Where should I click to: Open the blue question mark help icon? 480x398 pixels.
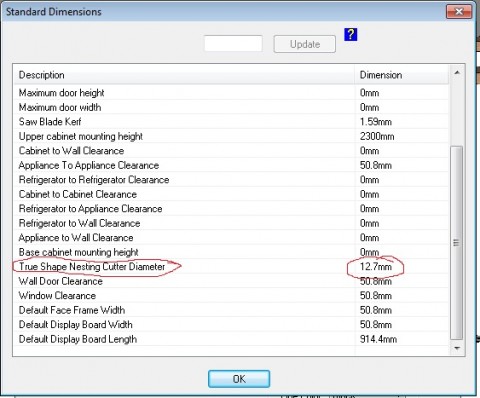point(351,34)
